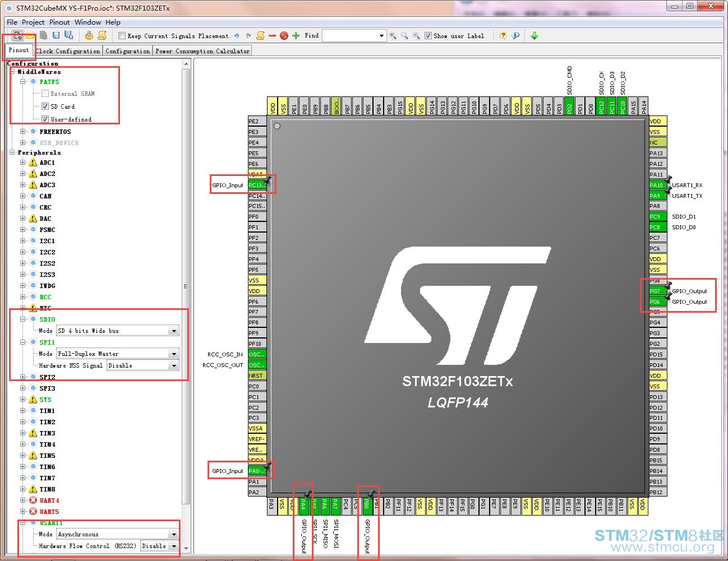Select the RCC peripheral in the tree
Screen dimensions: 728x561
45,297
